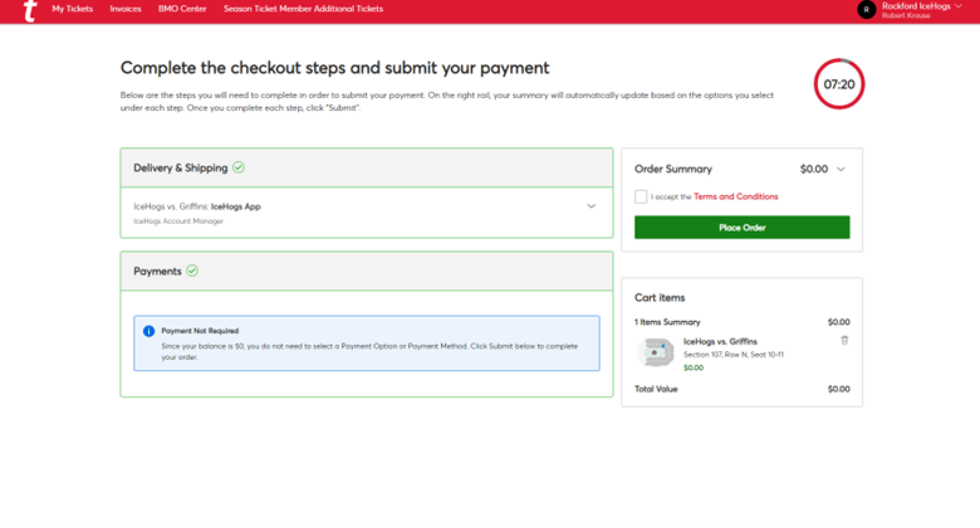Click the Robert Krause account name
This screenshot has width=980, height=528.
(x=906, y=16)
